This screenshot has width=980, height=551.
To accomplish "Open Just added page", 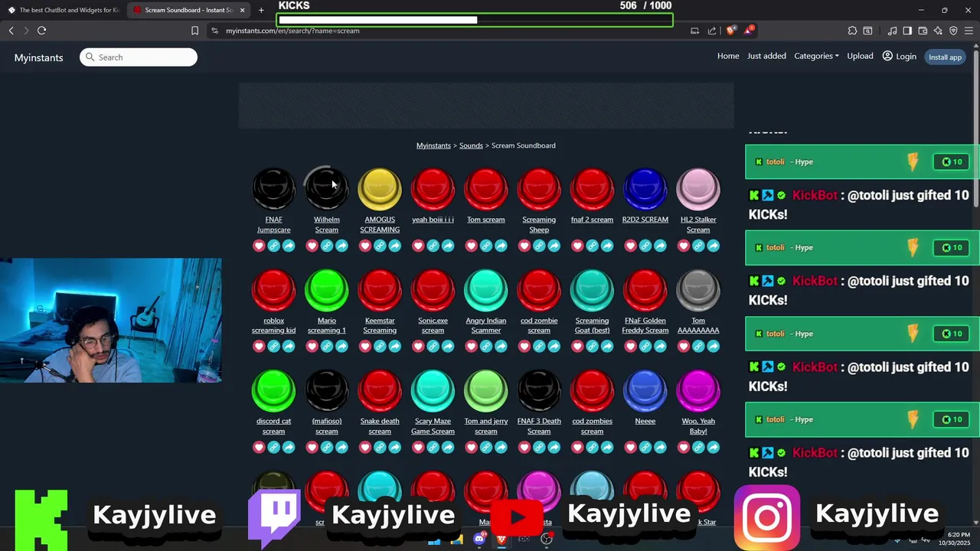I will pos(766,56).
